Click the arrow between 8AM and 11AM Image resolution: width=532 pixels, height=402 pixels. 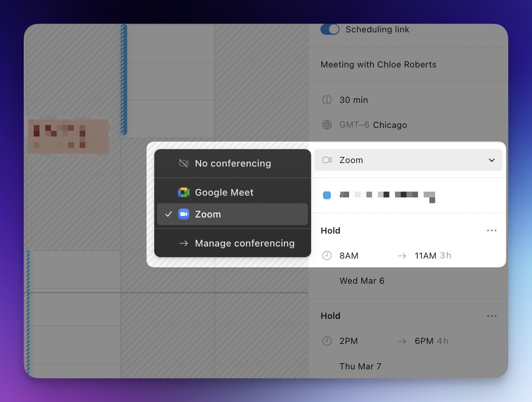(x=402, y=256)
